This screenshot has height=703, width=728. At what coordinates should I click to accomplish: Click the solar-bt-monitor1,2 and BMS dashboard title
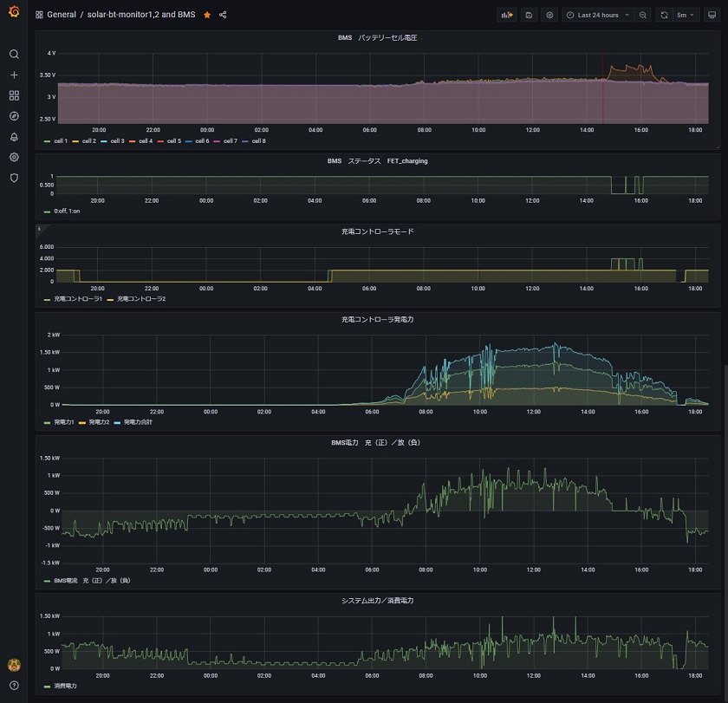point(141,15)
